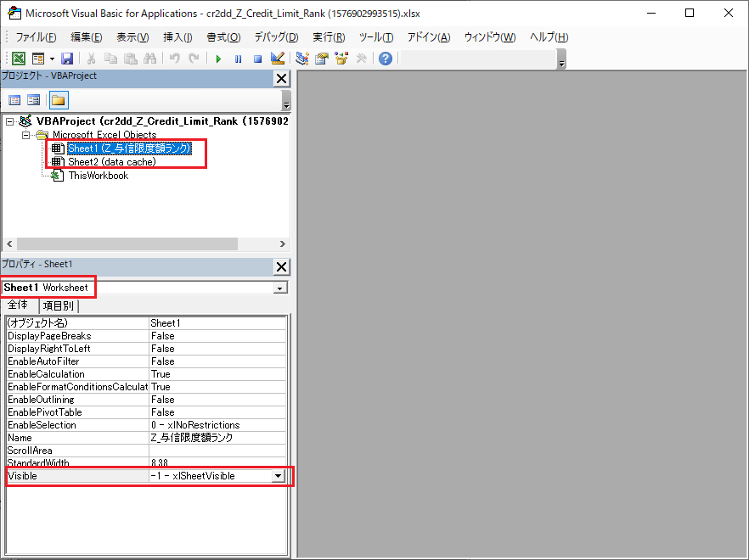Open the 表示(V) menu
The height and width of the screenshot is (560, 749).
click(132, 37)
